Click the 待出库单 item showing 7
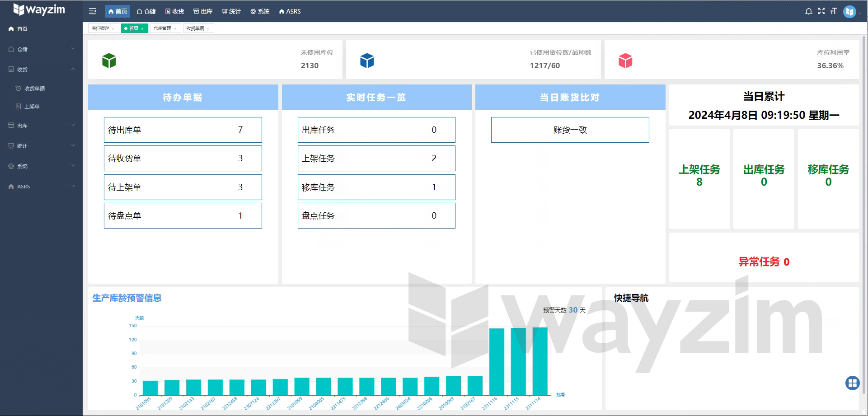 (183, 130)
